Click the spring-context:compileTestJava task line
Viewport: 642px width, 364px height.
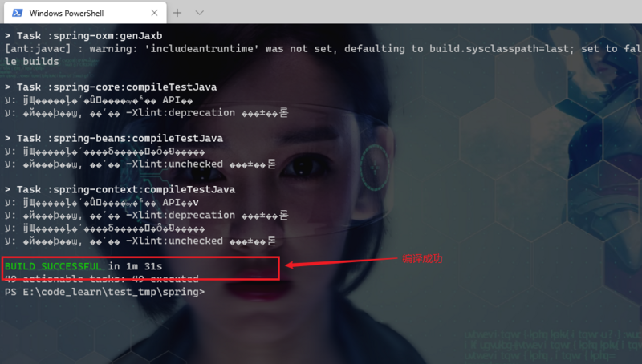(x=120, y=190)
